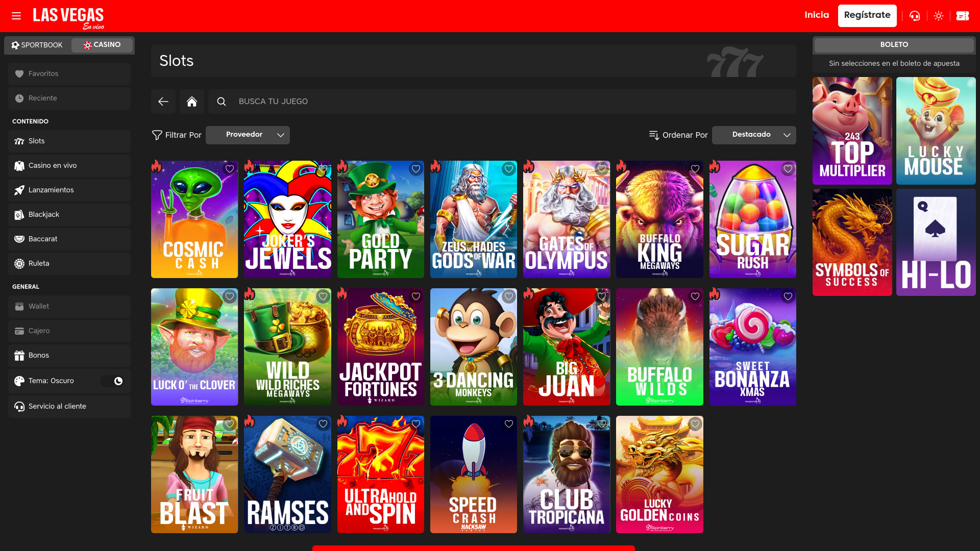This screenshot has height=551, width=980.
Task: Select the CASINO tab
Action: pos(103,45)
